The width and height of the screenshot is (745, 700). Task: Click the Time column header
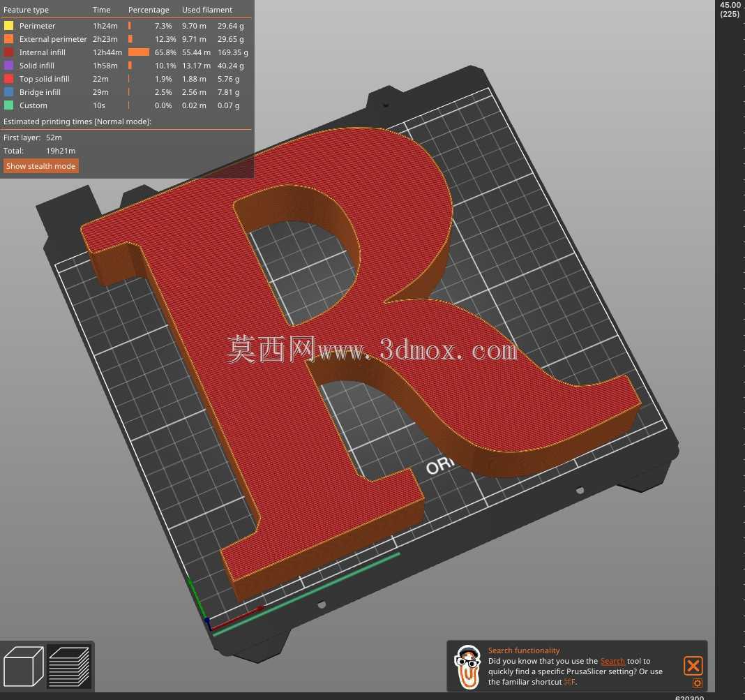[x=101, y=10]
